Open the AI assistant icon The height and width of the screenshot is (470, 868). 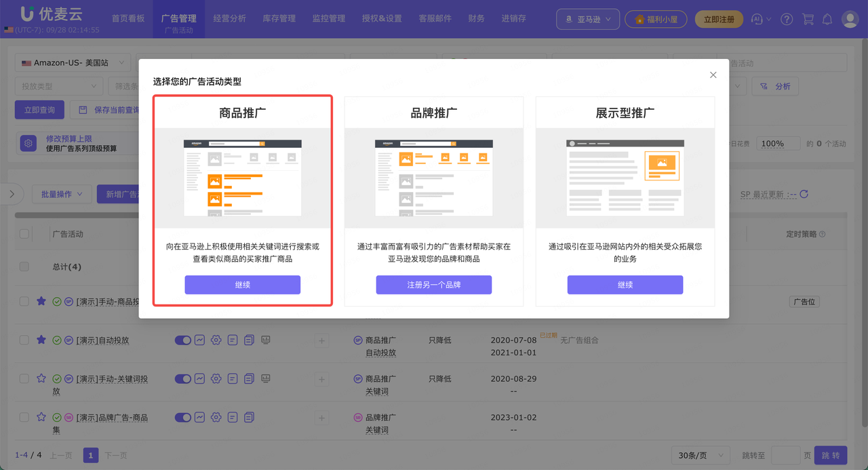(x=757, y=20)
